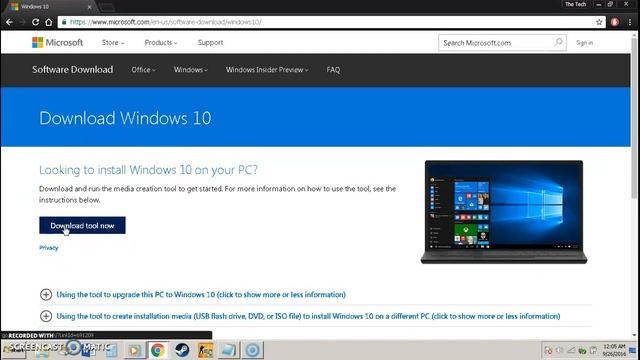The image size is (640, 360).
Task: Click the Microsoft logo
Action: (x=58, y=42)
